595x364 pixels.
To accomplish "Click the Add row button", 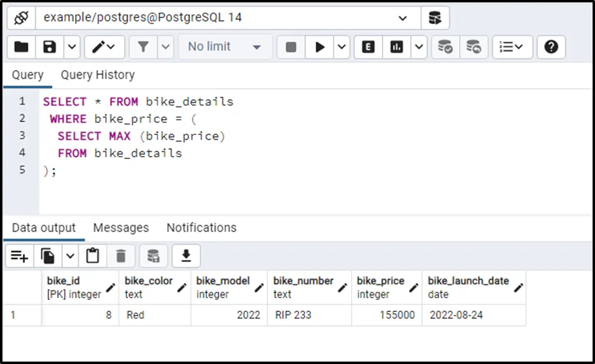I will point(19,256).
